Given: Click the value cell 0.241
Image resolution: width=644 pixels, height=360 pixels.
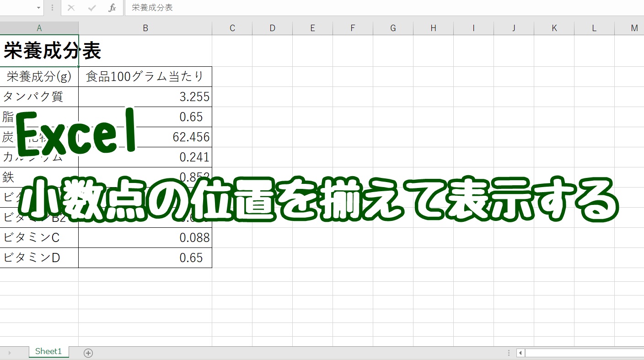Looking at the screenshot, I should pyautogui.click(x=145, y=157).
